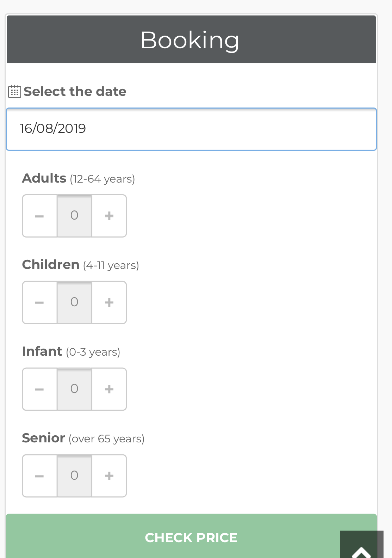This screenshot has height=558, width=392.
Task: Decrease Senior count with minus icon
Action: 39,476
